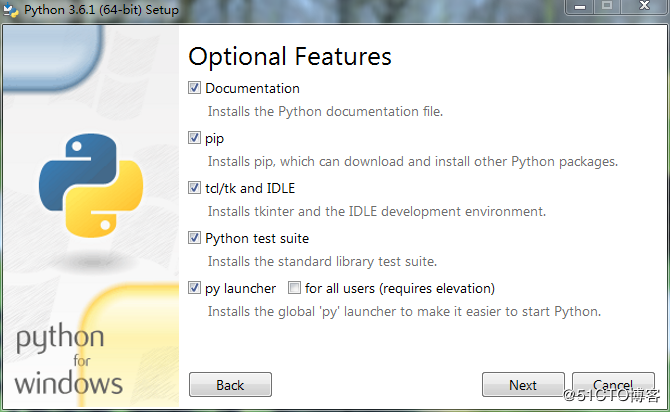Click the Back button
The image size is (670, 412).
coord(230,385)
